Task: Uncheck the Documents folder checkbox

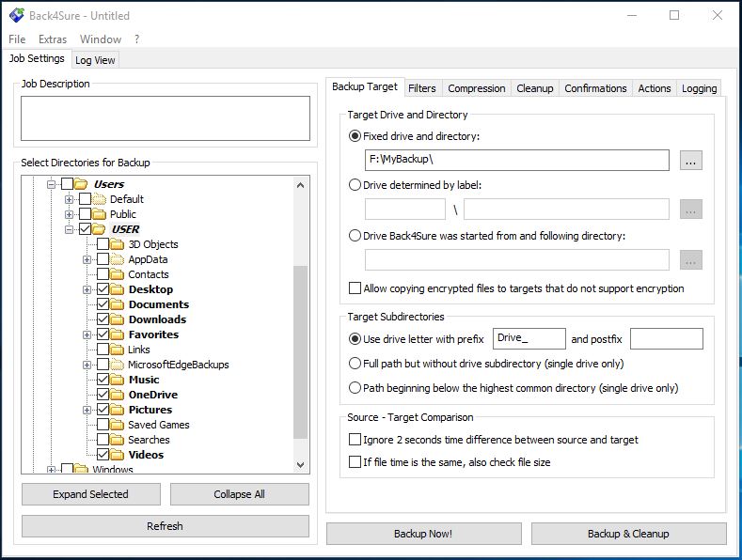Action: 103,304
